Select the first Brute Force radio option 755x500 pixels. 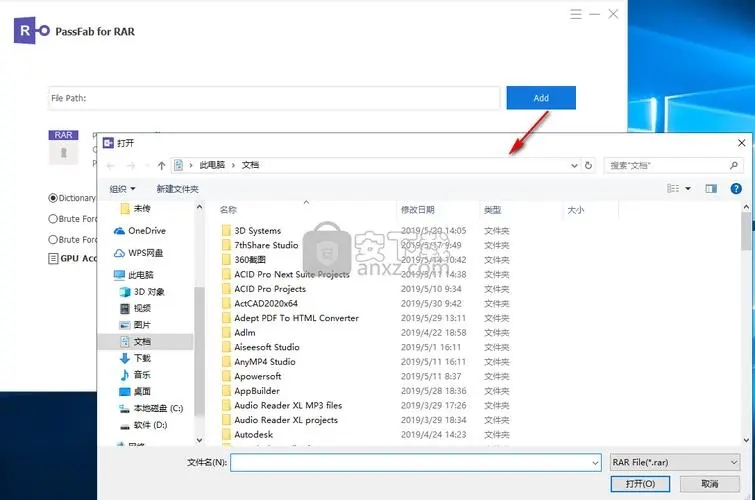[x=53, y=219]
